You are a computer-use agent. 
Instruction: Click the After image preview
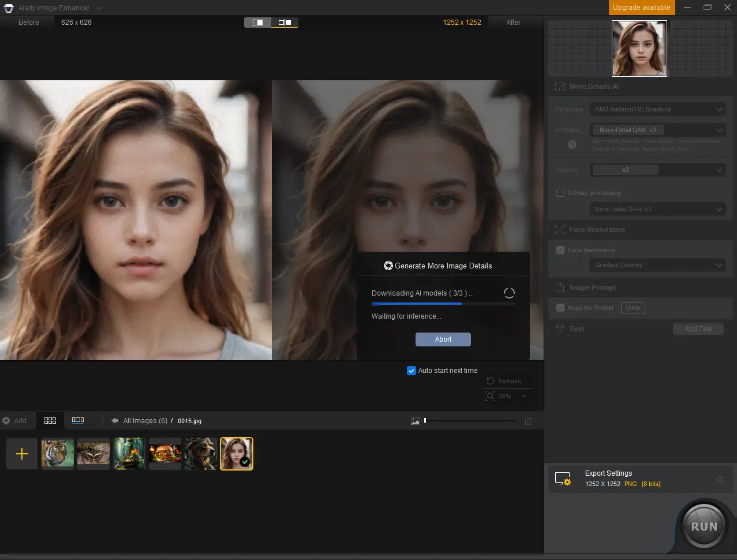(407, 220)
